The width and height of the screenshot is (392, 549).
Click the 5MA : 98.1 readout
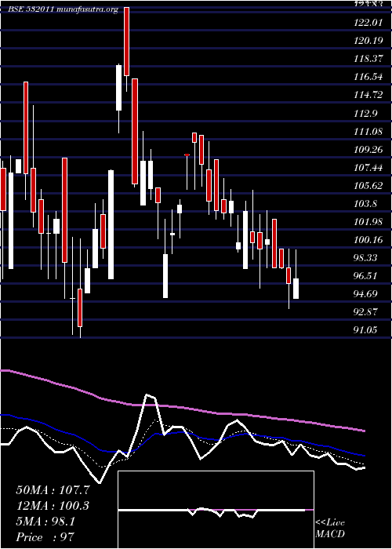[45, 522]
